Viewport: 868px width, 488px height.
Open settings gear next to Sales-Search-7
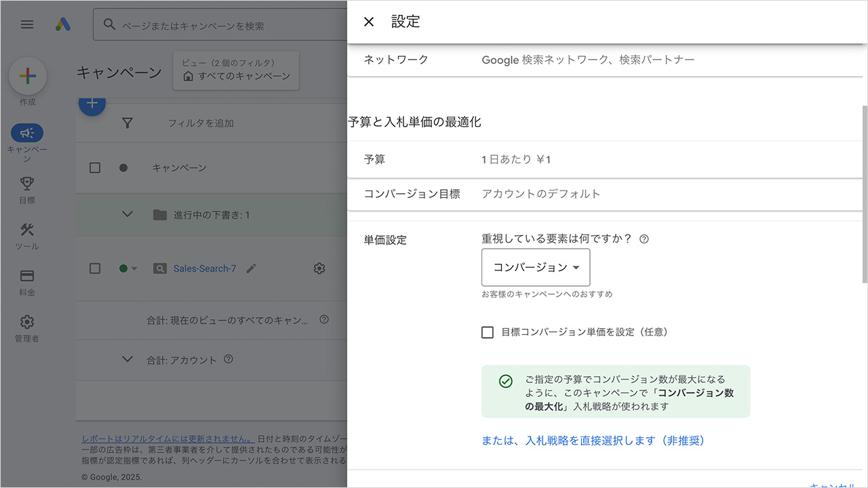319,268
